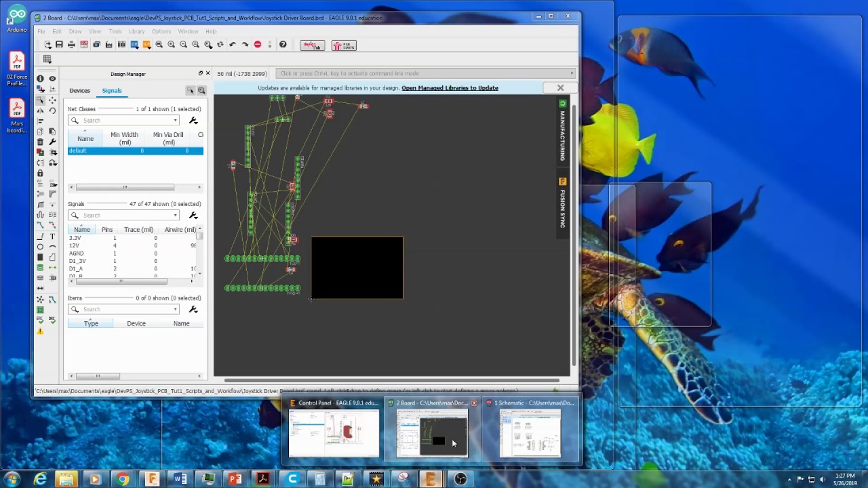Select the Move tool
868x488 pixels.
[x=52, y=101]
